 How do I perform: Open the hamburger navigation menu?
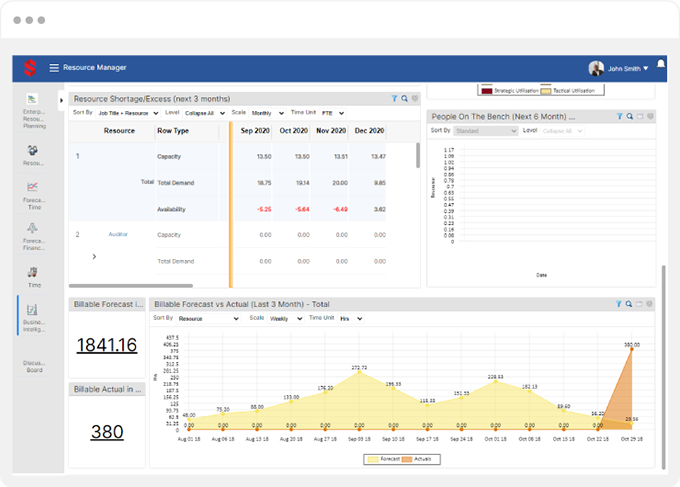click(x=54, y=68)
